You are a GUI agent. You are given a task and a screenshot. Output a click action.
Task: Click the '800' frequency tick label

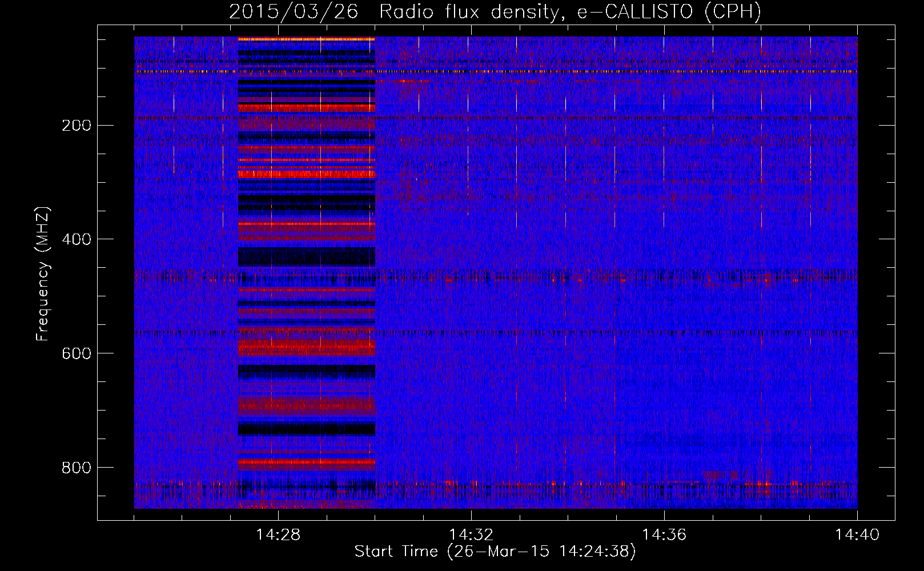point(77,468)
